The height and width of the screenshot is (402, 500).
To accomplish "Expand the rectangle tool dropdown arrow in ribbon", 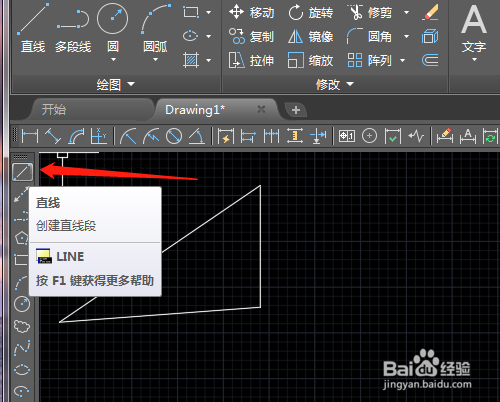I will pyautogui.click(x=208, y=13).
